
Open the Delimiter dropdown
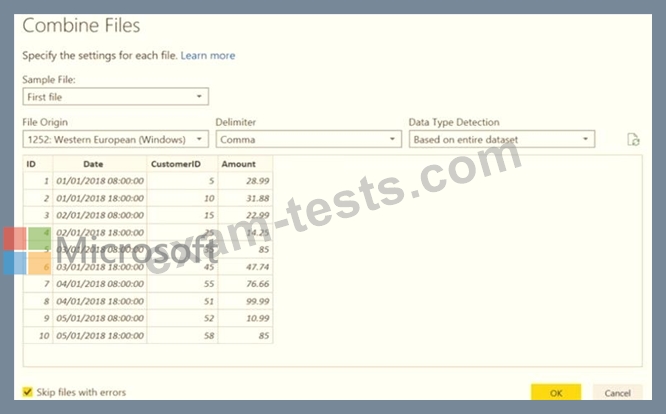[x=308, y=140]
